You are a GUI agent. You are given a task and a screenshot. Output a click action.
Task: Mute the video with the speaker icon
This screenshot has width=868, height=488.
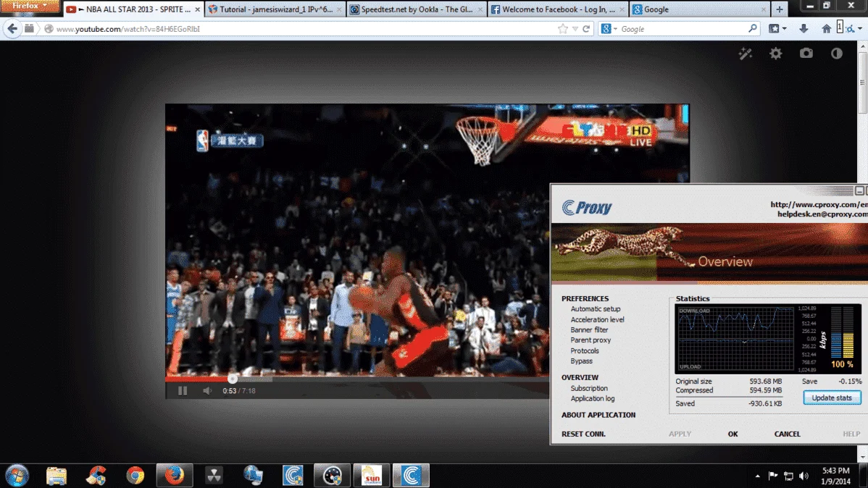(x=207, y=391)
